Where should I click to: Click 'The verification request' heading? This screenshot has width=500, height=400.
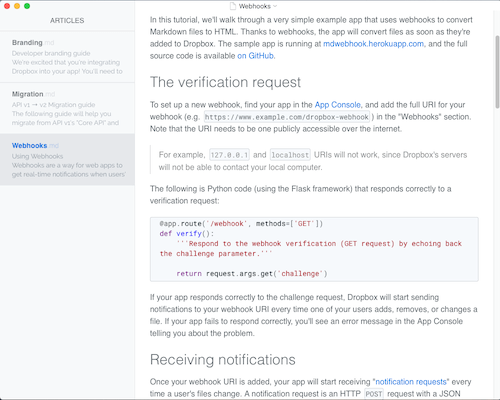pos(225,82)
